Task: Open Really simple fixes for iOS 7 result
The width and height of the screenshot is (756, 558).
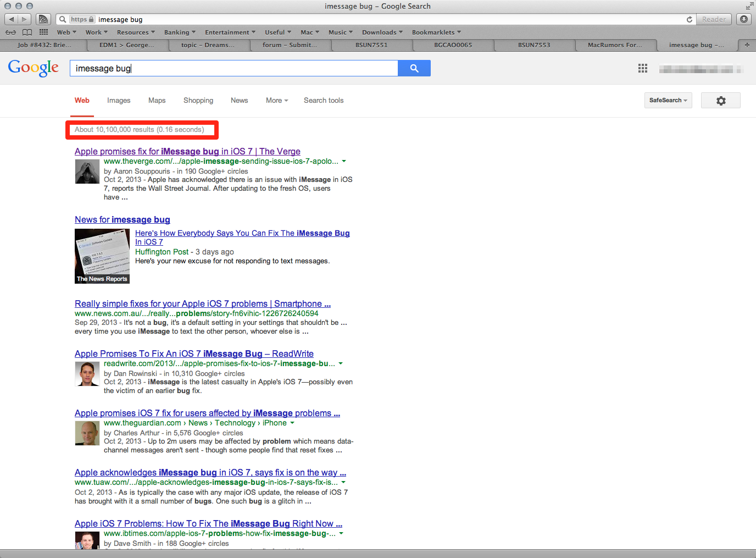Action: [x=203, y=304]
